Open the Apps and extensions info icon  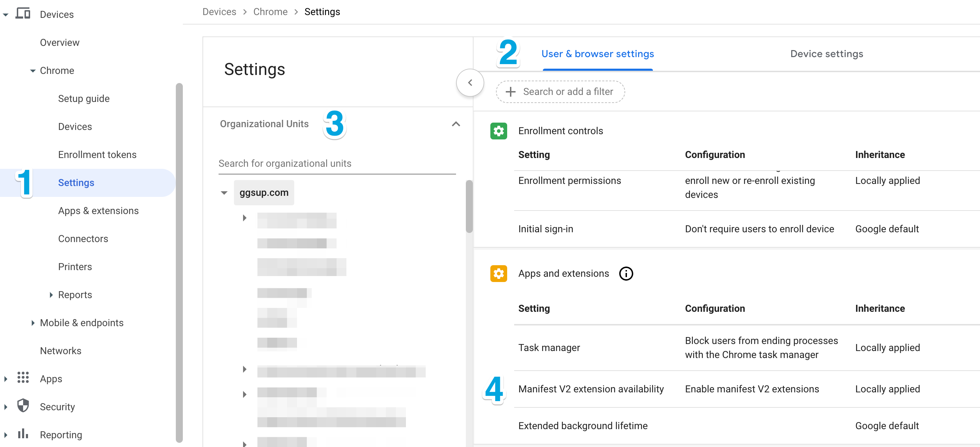point(626,273)
